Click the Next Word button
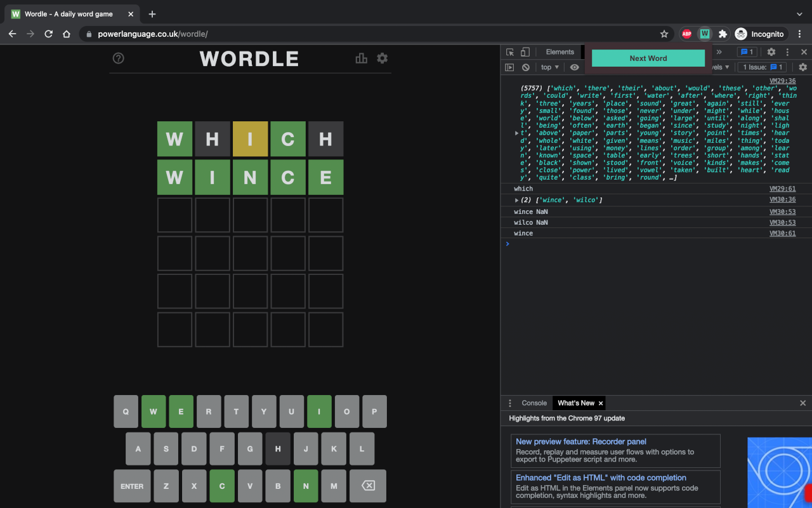The height and width of the screenshot is (508, 812). coord(648,58)
